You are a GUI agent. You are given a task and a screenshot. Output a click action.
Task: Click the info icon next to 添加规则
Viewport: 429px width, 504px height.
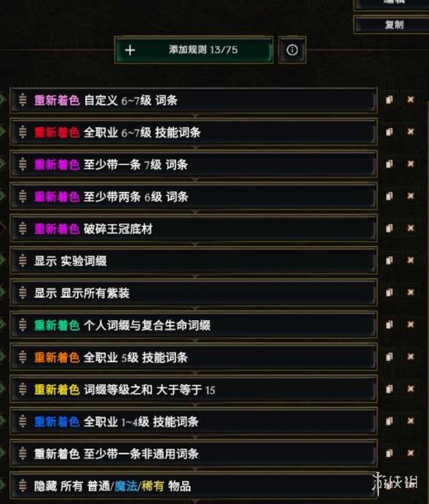pyautogui.click(x=292, y=50)
